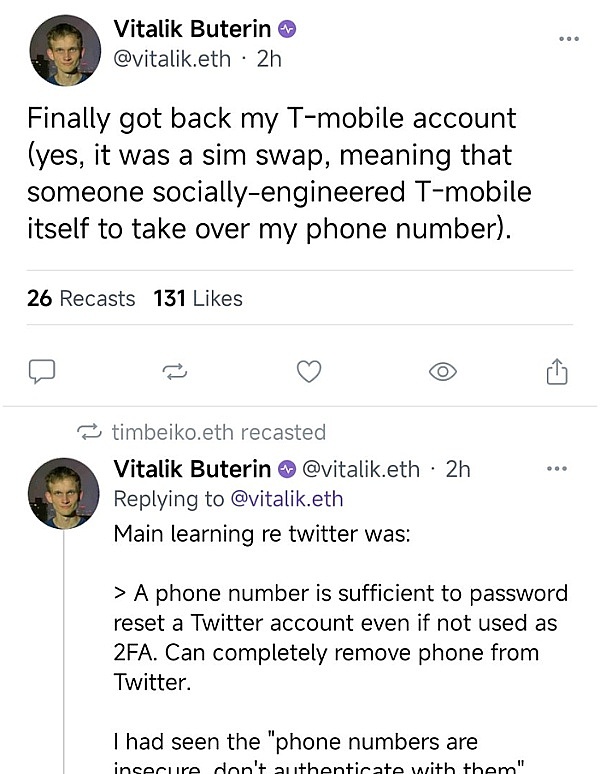Screen dimensions: 600x774
Task: Share the post using the share icon
Action: [557, 372]
